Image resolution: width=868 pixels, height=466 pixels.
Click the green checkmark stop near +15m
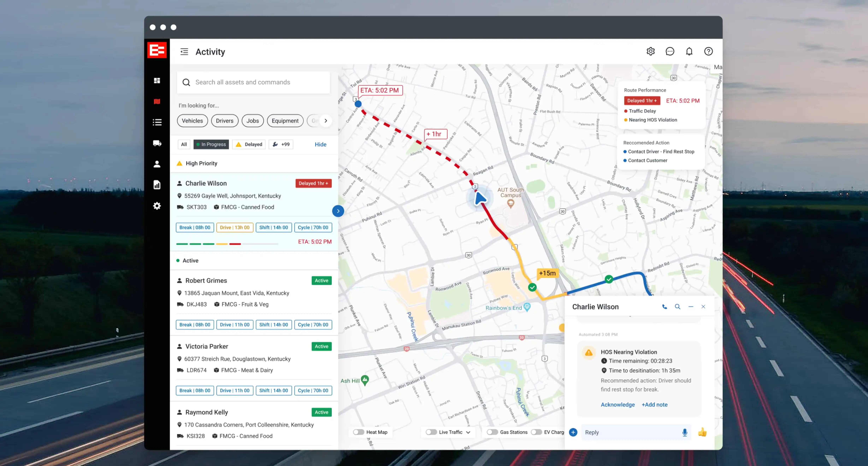click(x=532, y=287)
